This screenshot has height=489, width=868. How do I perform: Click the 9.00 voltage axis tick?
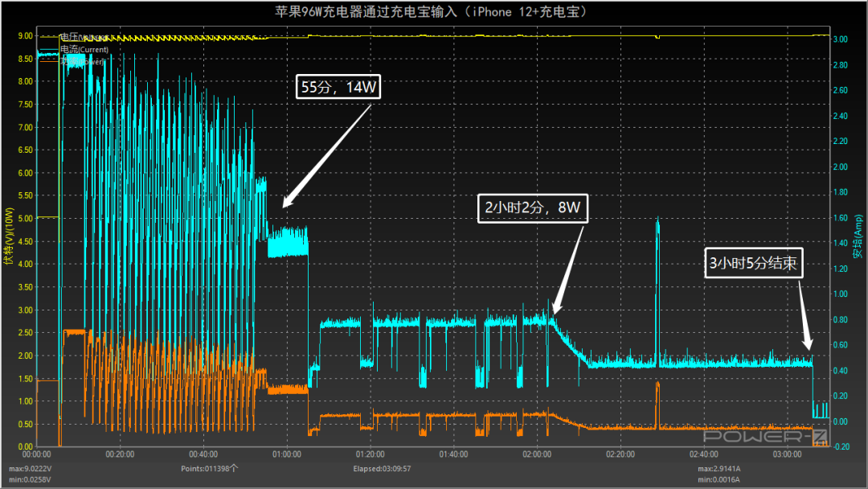[x=26, y=35]
